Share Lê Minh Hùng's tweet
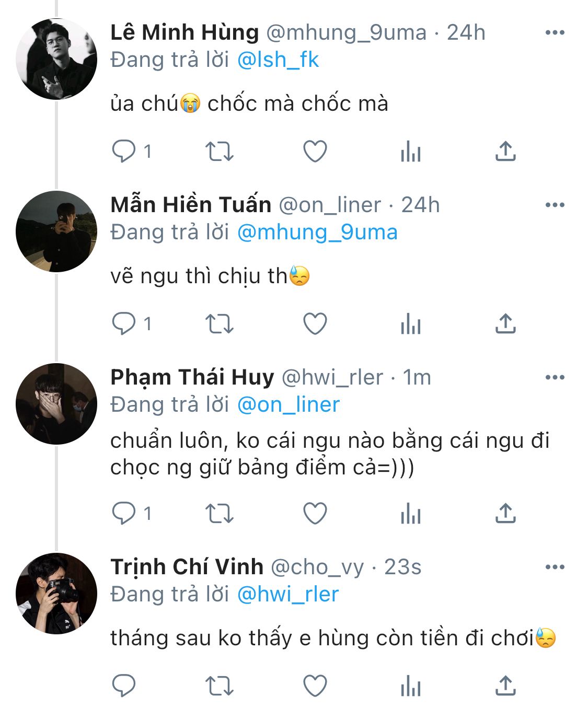Image resolution: width=588 pixels, height=708 pixels. [505, 152]
